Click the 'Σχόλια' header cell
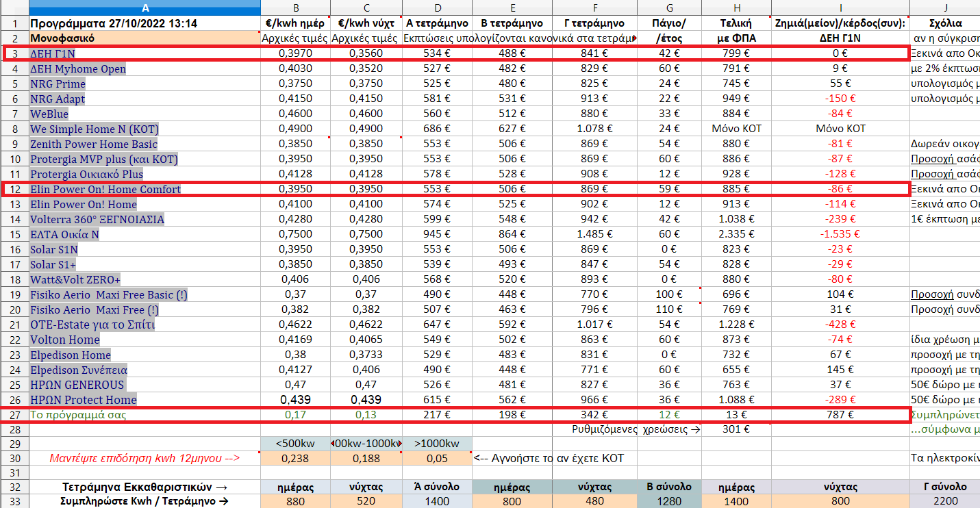This screenshot has height=508, width=980. pyautogui.click(x=946, y=23)
